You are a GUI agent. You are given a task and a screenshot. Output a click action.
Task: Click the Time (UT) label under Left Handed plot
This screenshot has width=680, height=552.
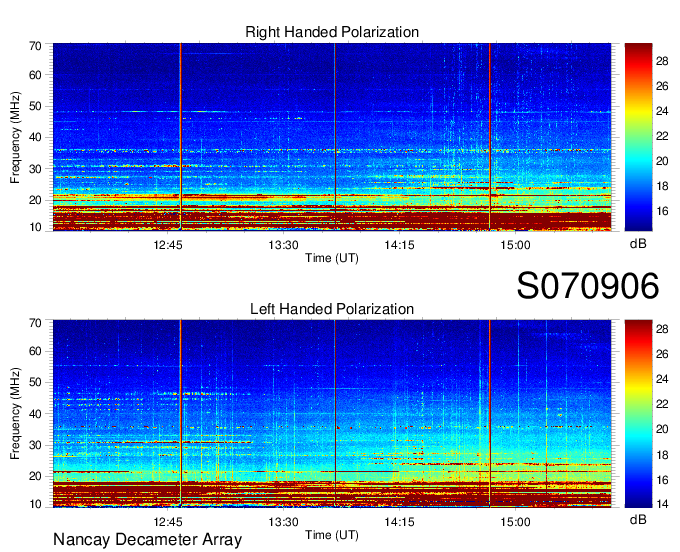pos(332,535)
